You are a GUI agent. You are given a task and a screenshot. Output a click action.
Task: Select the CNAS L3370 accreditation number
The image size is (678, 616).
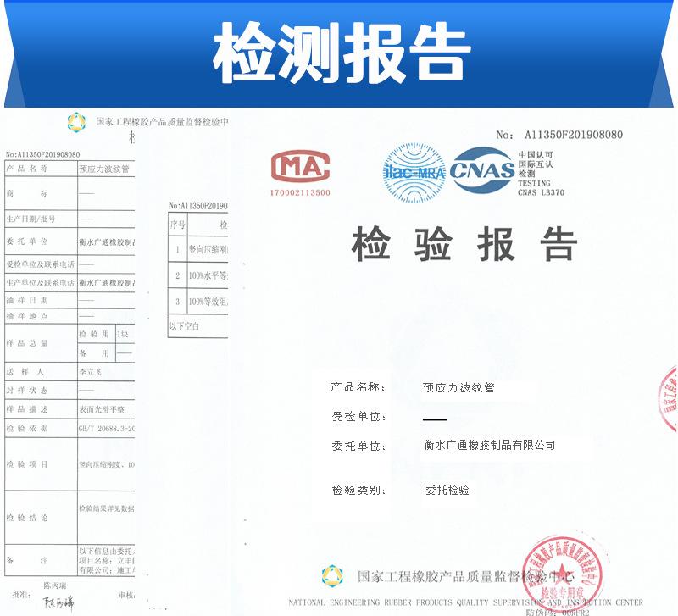[541, 193]
